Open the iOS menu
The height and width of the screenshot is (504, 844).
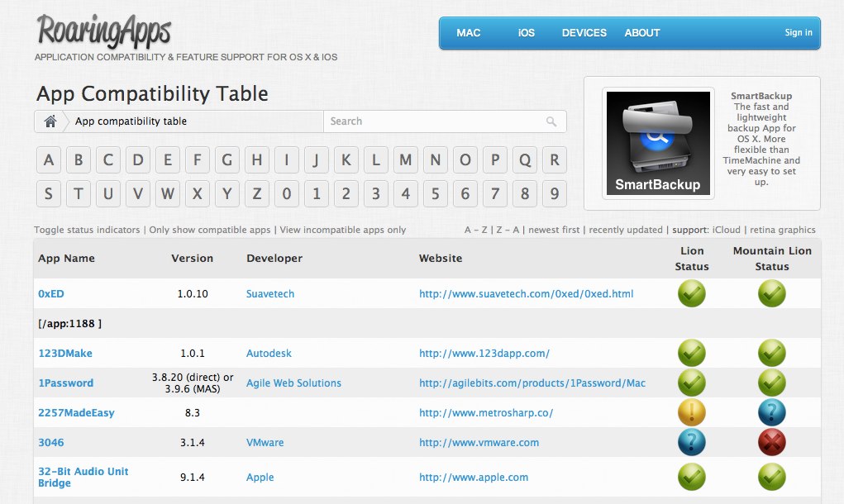point(527,33)
